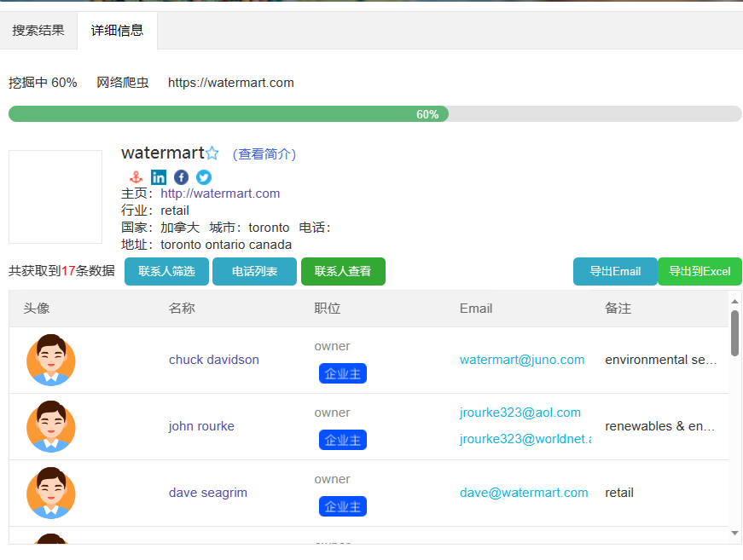Click the 60% mining progress bar
This screenshot has width=743, height=560.
[x=374, y=114]
